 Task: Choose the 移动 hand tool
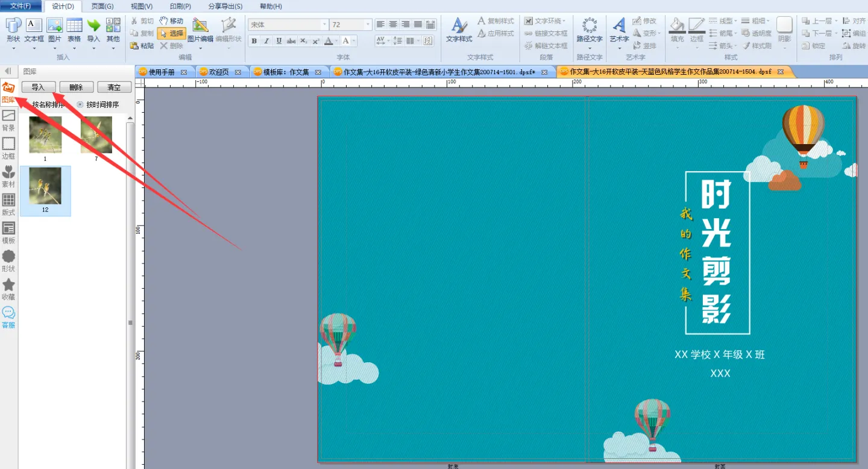(171, 21)
